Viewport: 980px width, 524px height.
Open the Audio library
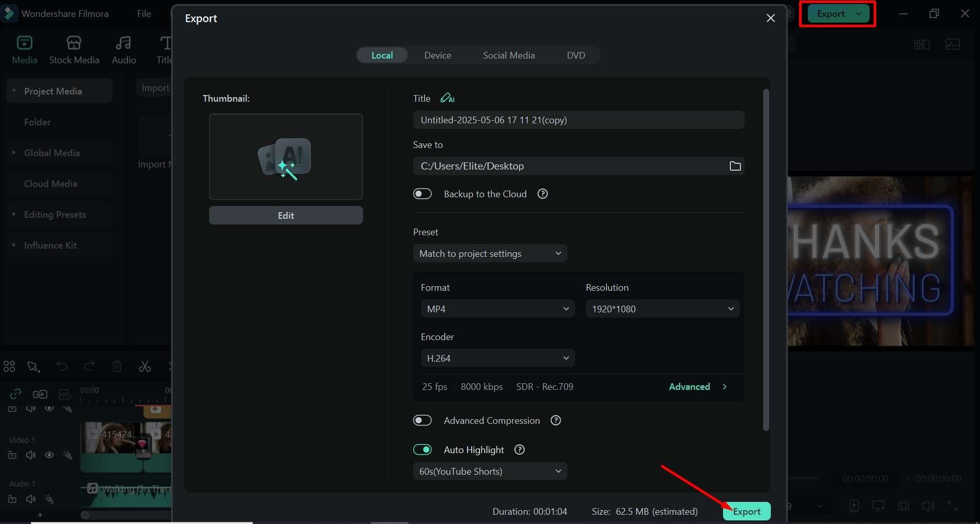pos(124,50)
